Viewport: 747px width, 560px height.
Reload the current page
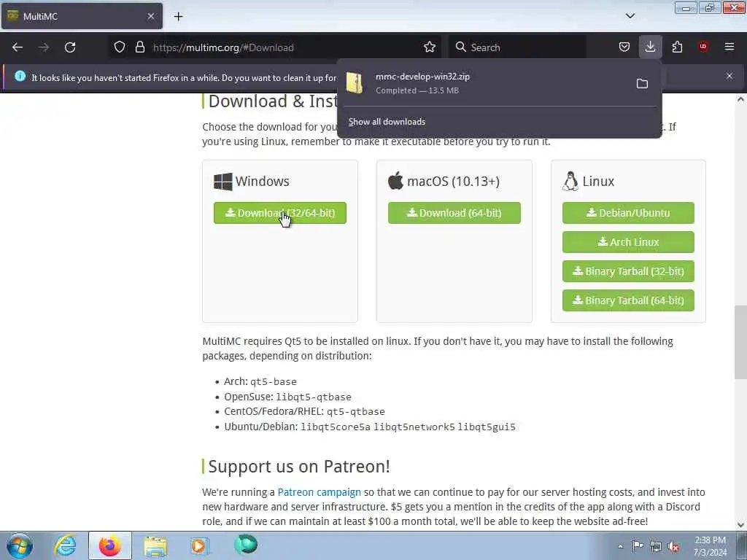coord(70,47)
